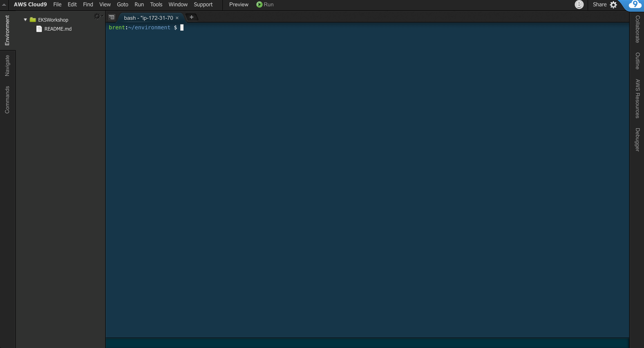The height and width of the screenshot is (348, 644).
Task: Open the File menu
Action: pos(57,4)
